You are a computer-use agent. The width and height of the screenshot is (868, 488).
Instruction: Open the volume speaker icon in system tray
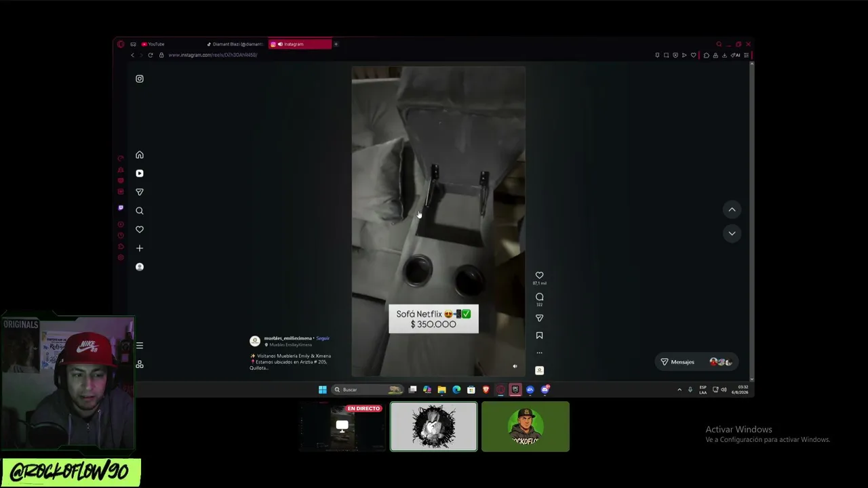tap(724, 390)
